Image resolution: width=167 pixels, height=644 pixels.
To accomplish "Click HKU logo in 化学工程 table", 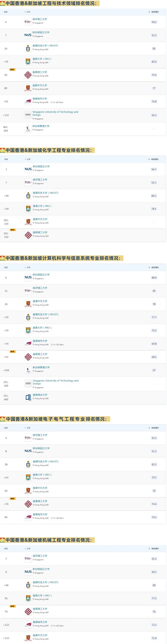I will click(x=28, y=209).
